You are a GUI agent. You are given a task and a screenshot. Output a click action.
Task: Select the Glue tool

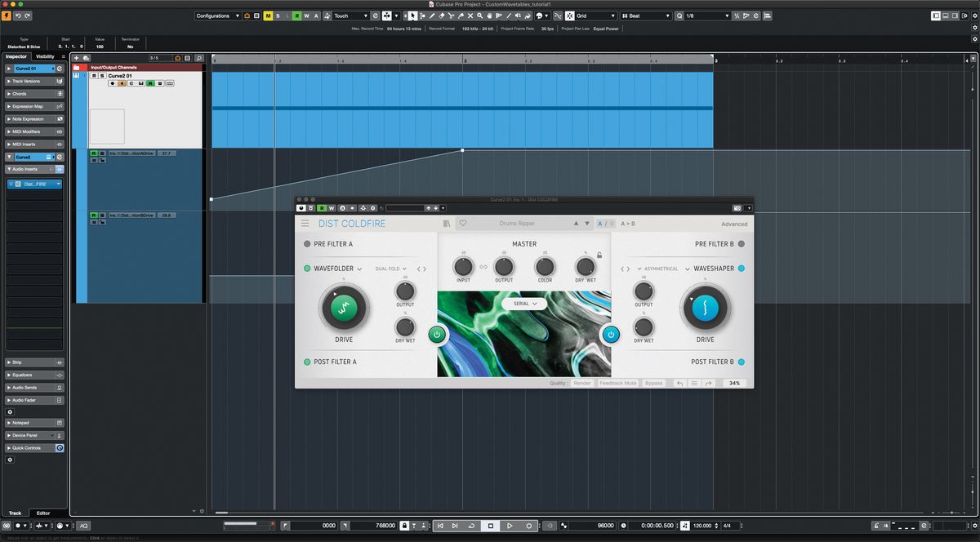click(x=461, y=16)
